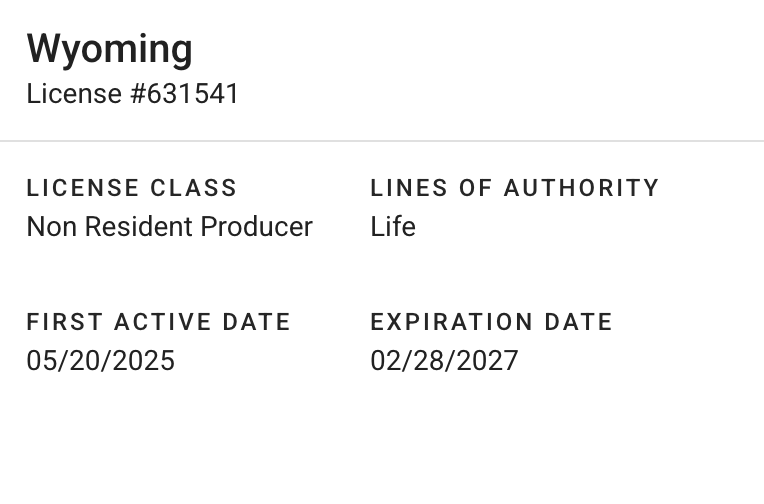Click the EXPIRATION DATE field label
The width and height of the screenshot is (764, 504).
point(491,322)
